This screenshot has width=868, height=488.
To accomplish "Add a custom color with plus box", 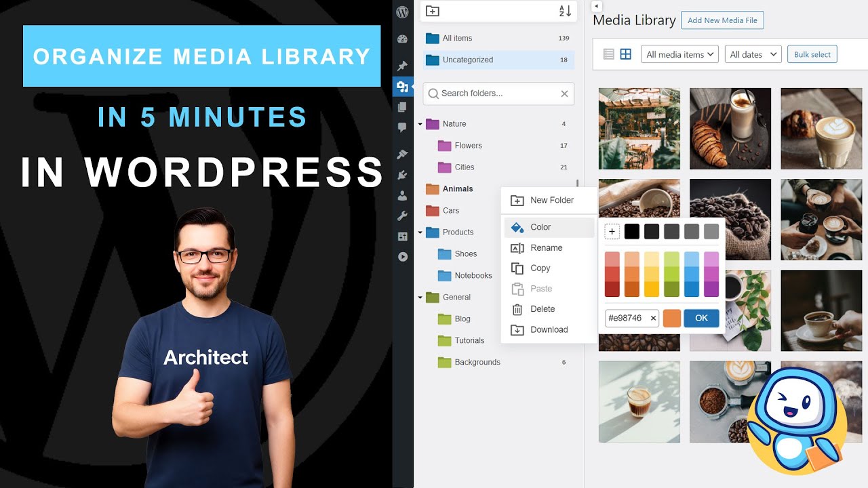I will 612,232.
